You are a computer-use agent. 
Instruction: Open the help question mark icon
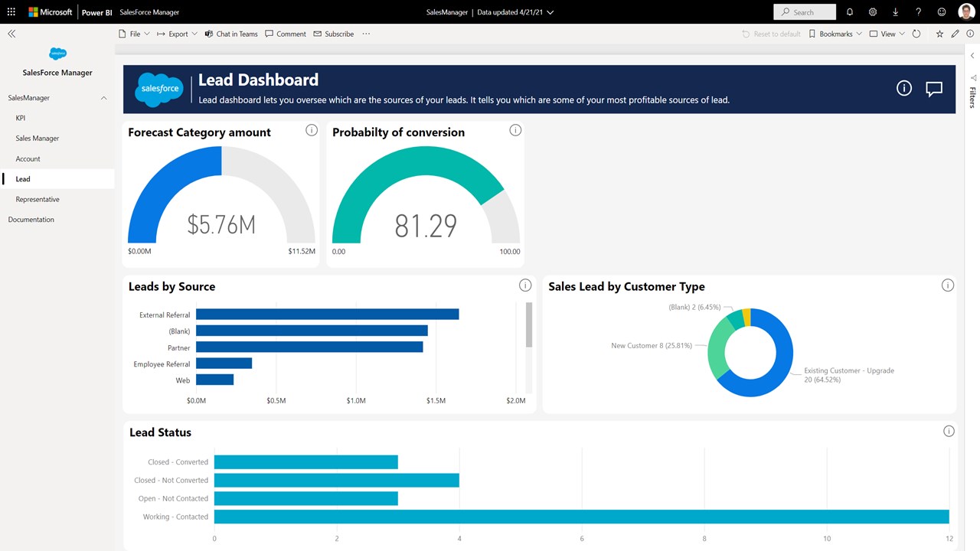pyautogui.click(x=919, y=12)
